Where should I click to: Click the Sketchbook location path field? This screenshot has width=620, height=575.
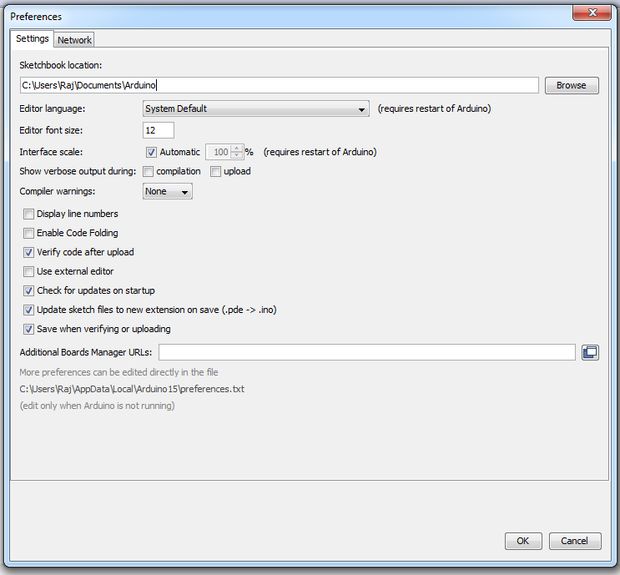279,85
